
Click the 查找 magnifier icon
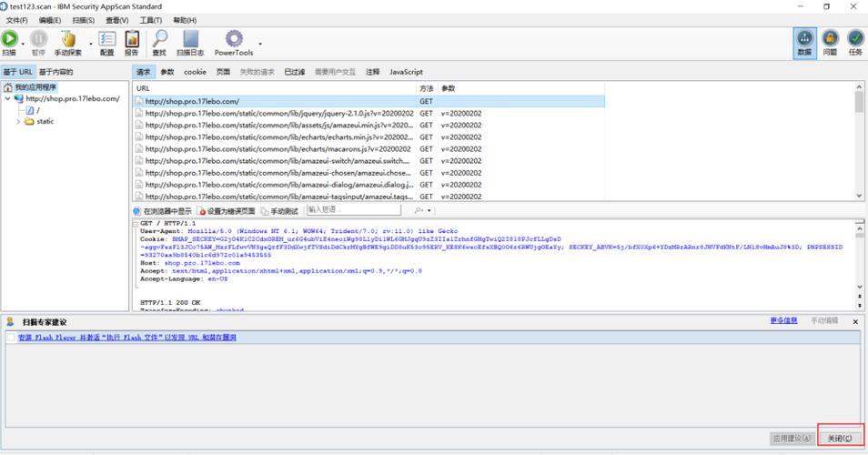159,39
